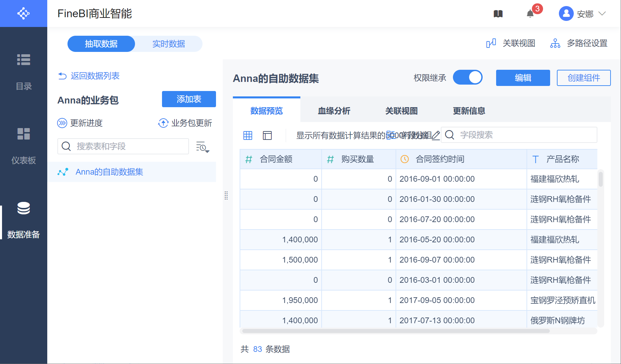Screen dimensions: 621x364
Task: Click the 1,500,000 amount cell
Action: coord(281,260)
